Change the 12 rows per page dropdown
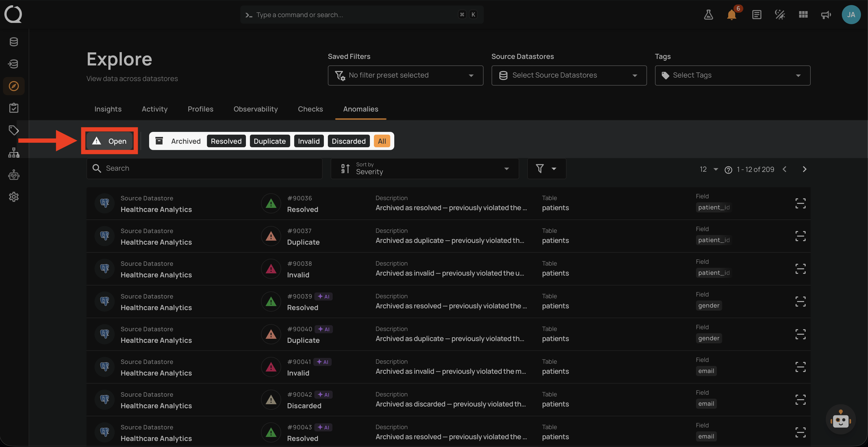868x447 pixels. coord(709,169)
